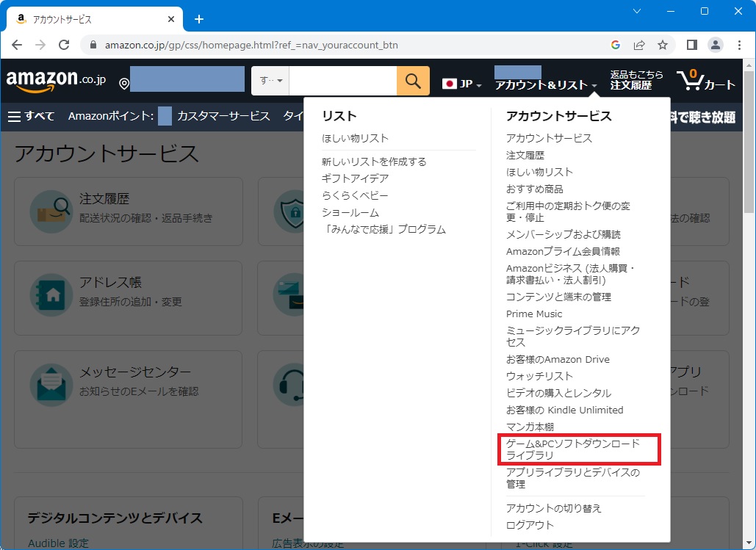Click the Amazon search input field
756x550 pixels.
343,81
